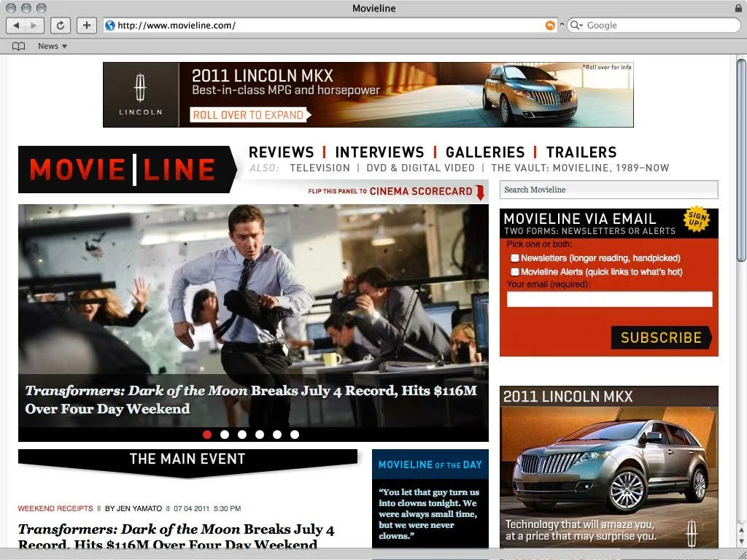Click the Movieline of the Day header
Viewport: 747px width, 560px height.
430,464
